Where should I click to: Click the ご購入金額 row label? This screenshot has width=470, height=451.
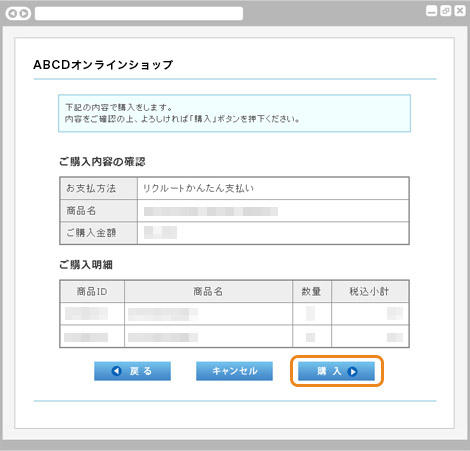click(x=98, y=233)
